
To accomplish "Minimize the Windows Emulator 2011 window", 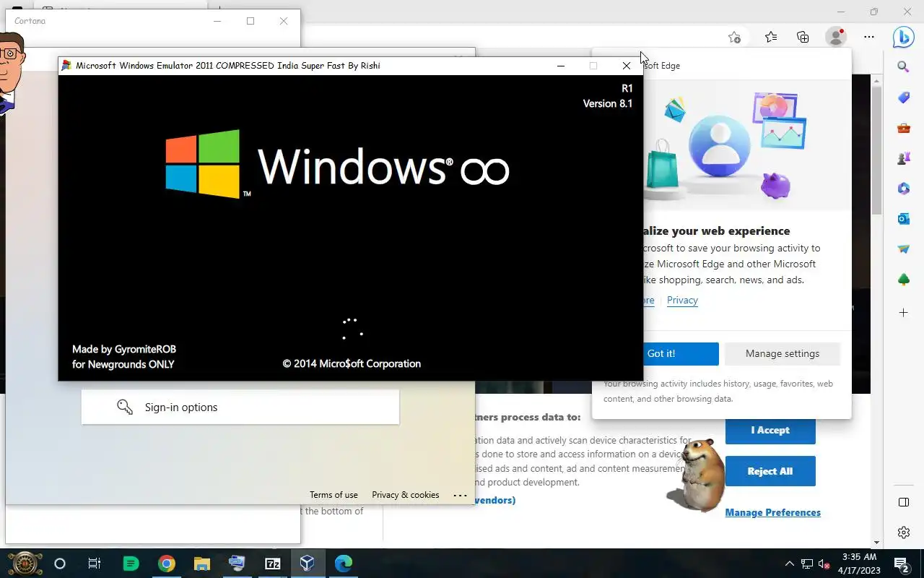I will [560, 66].
